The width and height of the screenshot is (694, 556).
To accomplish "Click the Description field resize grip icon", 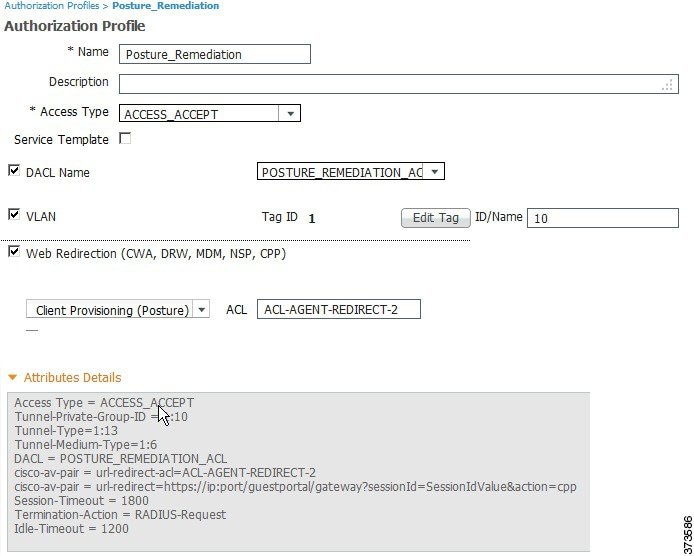I will coord(667,85).
